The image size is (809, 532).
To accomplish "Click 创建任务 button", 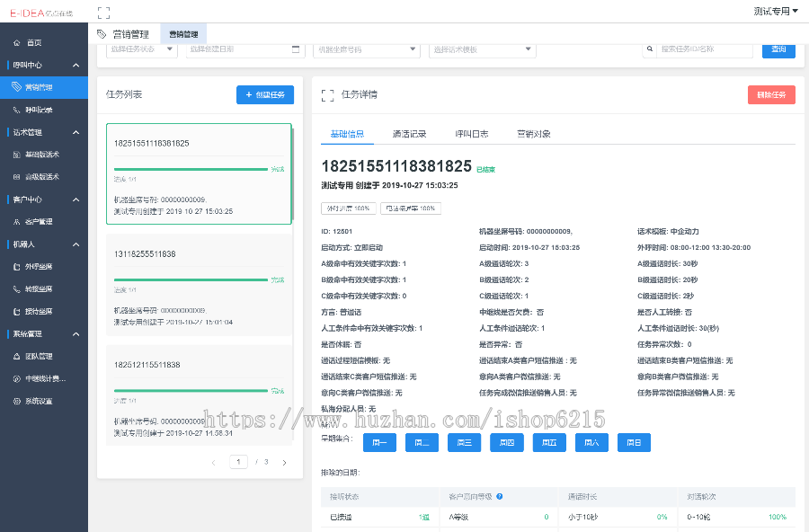I will click(265, 95).
